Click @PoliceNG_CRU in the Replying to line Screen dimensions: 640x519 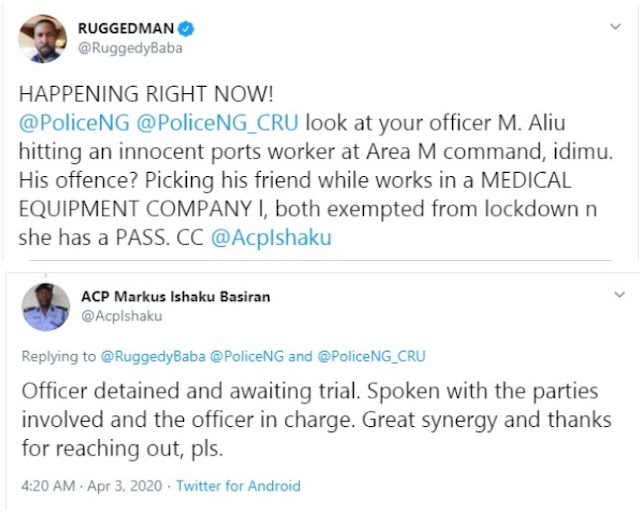click(x=371, y=356)
